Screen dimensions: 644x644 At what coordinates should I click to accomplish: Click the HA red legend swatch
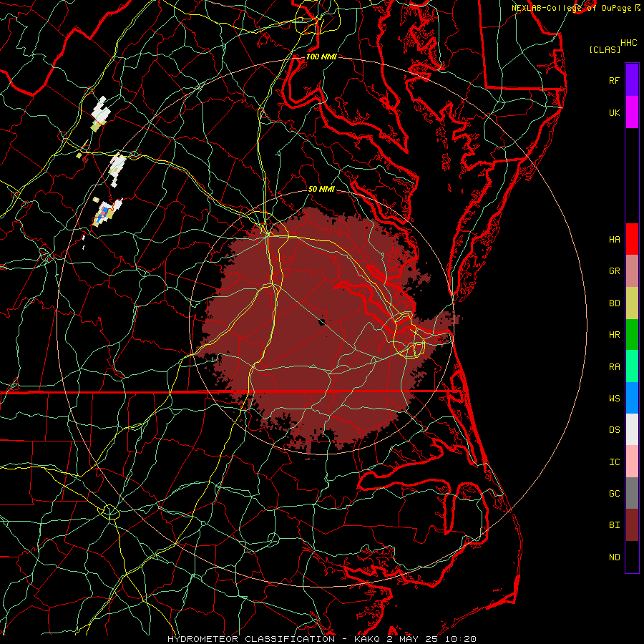pyautogui.click(x=632, y=239)
